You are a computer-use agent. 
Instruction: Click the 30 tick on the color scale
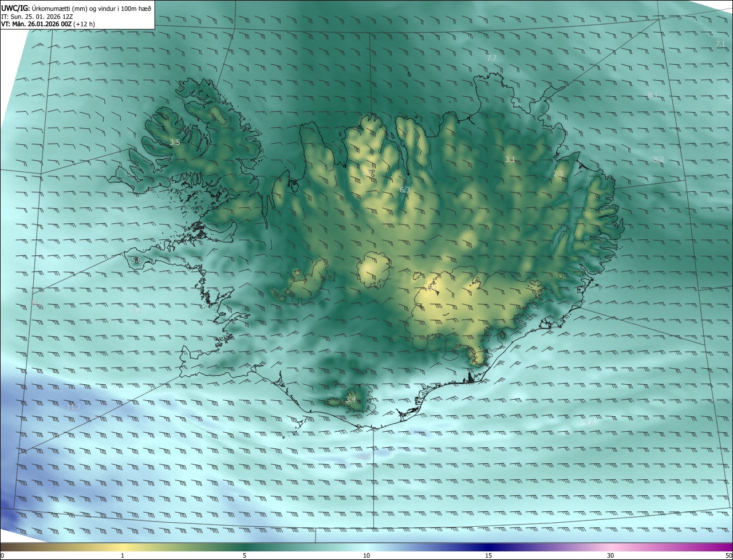click(610, 556)
